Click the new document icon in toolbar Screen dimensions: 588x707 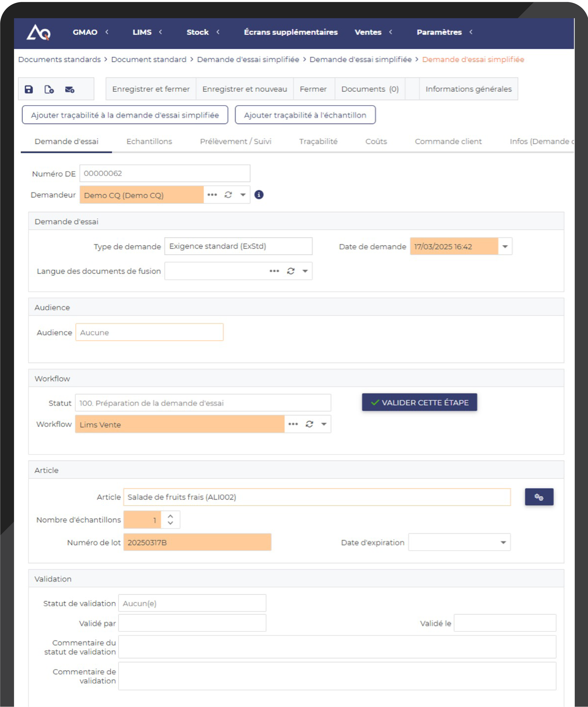tap(49, 89)
